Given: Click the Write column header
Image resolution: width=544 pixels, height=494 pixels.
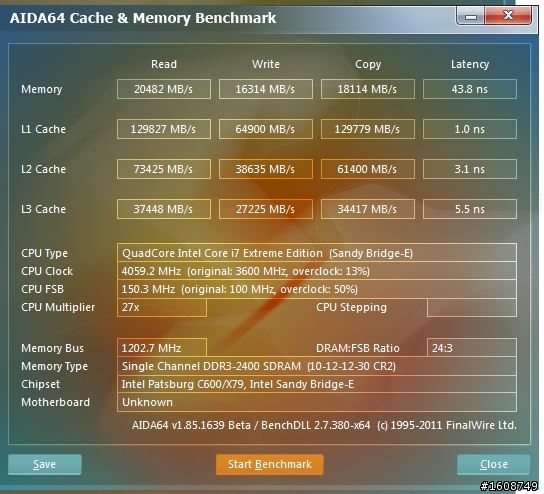Looking at the screenshot, I should tap(266, 64).
